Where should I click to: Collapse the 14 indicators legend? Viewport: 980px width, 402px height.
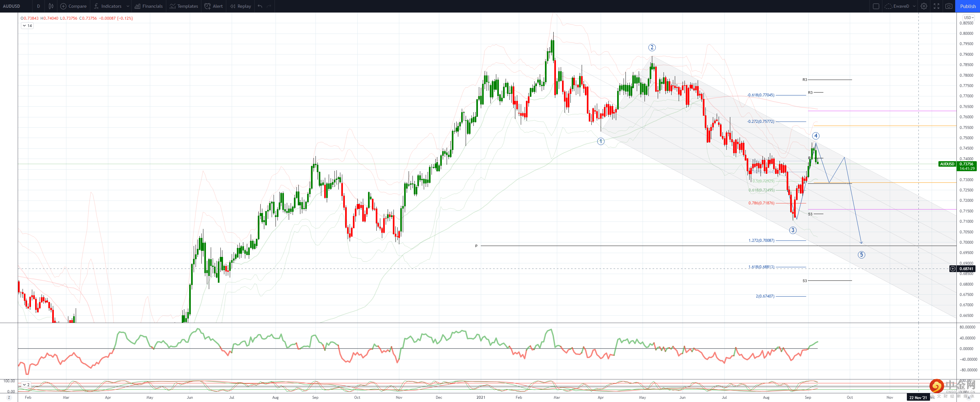(24, 26)
